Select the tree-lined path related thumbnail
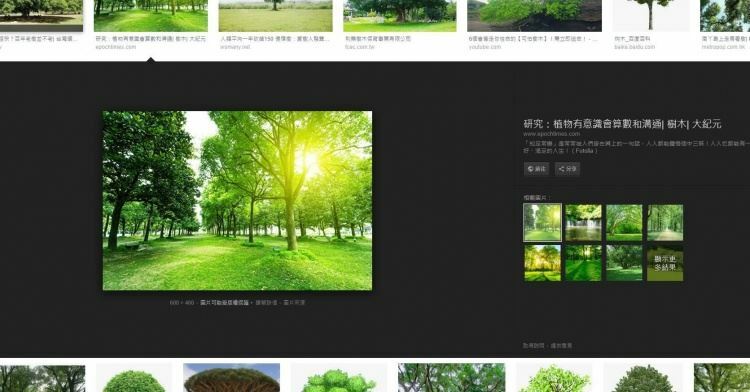The width and height of the screenshot is (750, 392). click(665, 222)
